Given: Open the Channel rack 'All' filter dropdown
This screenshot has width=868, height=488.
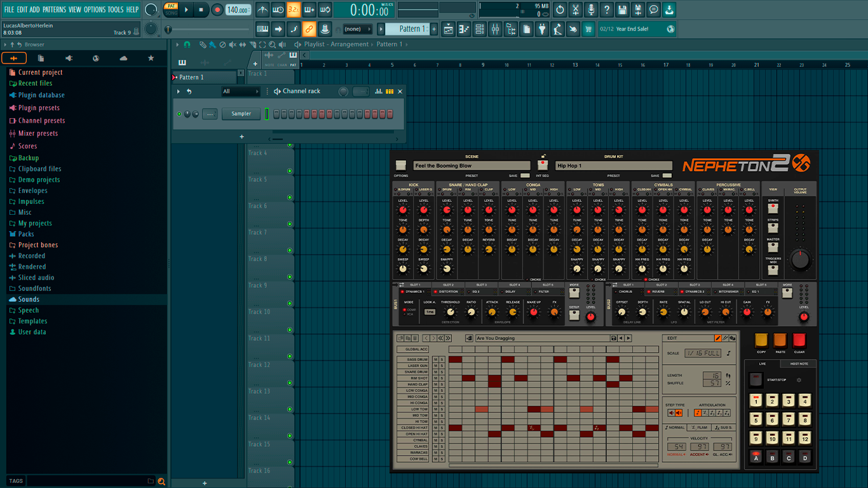Looking at the screenshot, I should click(241, 91).
